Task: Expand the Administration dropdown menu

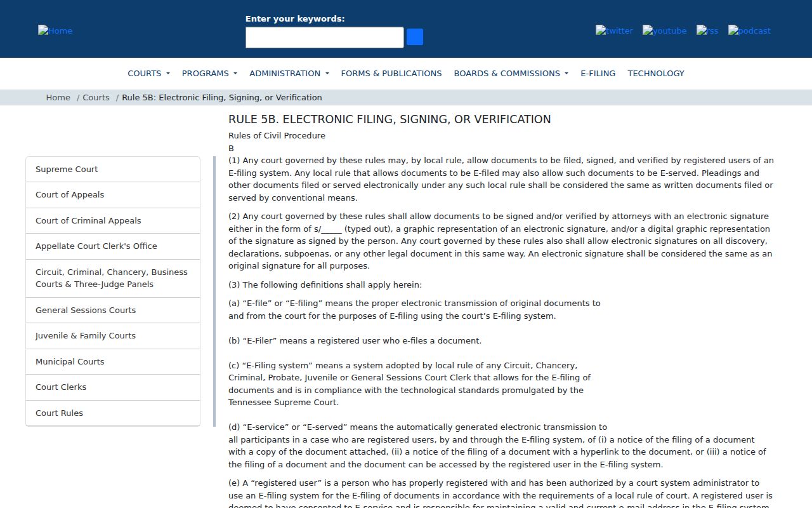Action: (289, 73)
